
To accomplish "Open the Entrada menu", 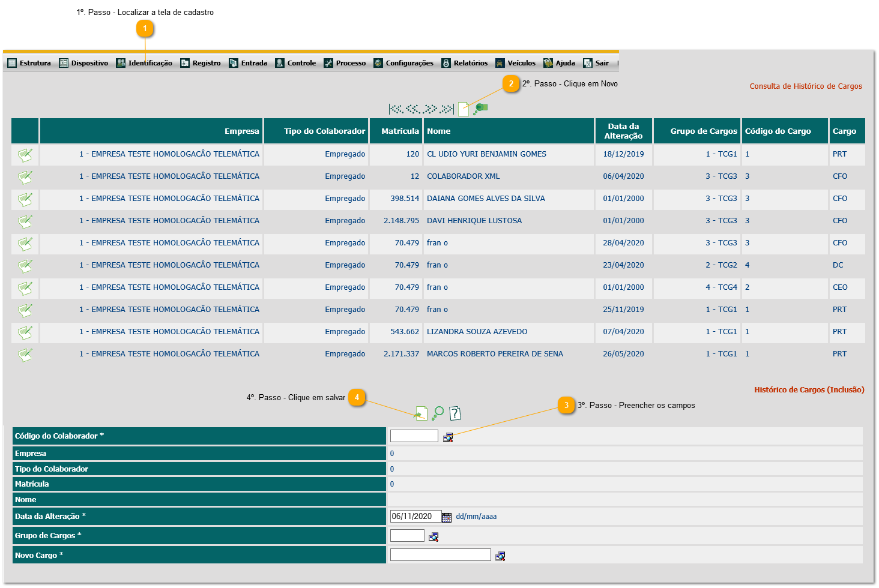I will pyautogui.click(x=248, y=63).
